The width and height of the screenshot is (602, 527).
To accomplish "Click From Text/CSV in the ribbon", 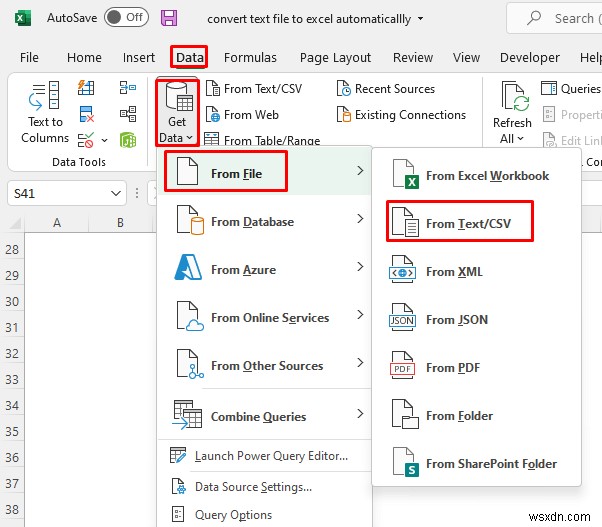I will [254, 89].
